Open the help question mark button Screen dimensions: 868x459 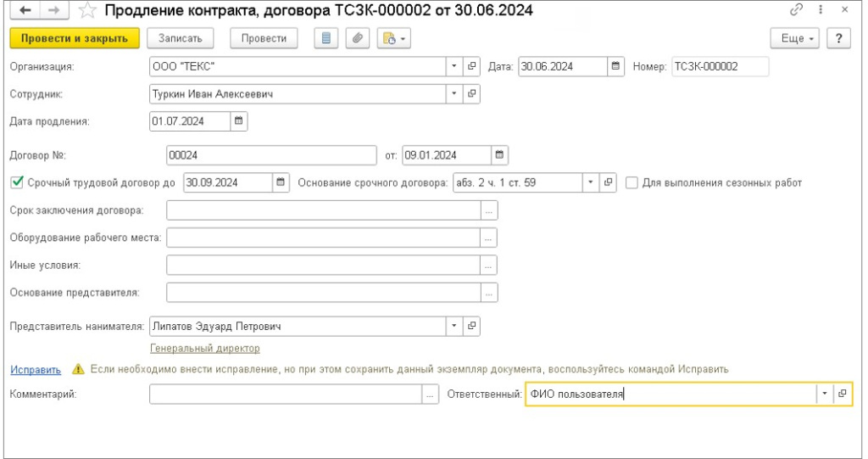click(x=838, y=38)
